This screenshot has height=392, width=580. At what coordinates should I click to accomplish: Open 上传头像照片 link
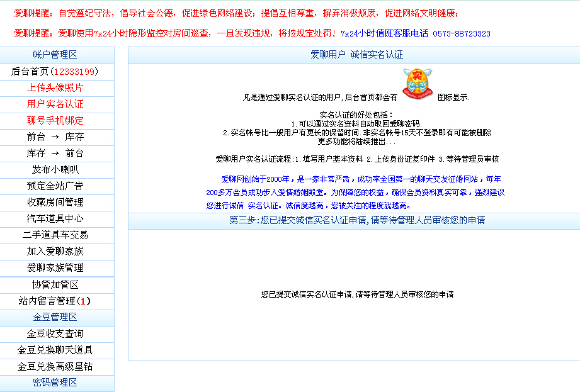(x=55, y=88)
